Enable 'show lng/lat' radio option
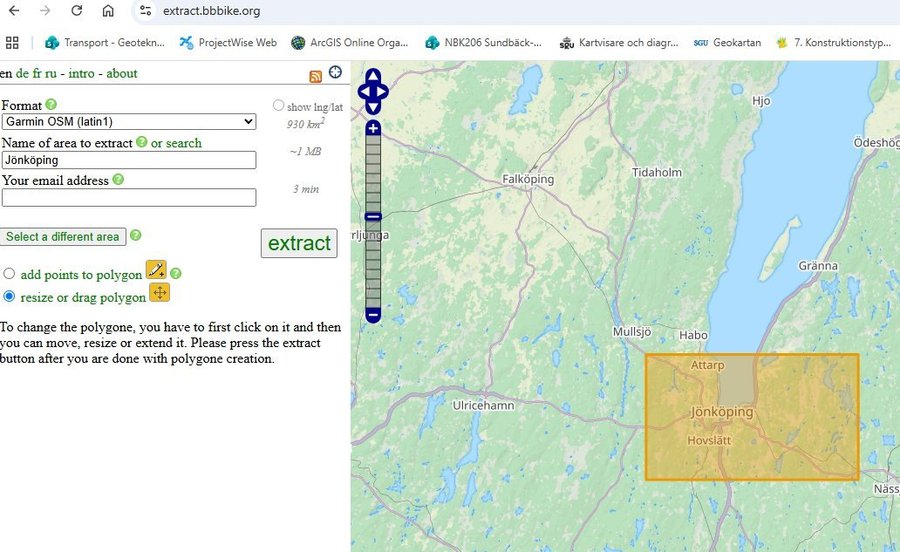This screenshot has width=900, height=552. click(278, 105)
